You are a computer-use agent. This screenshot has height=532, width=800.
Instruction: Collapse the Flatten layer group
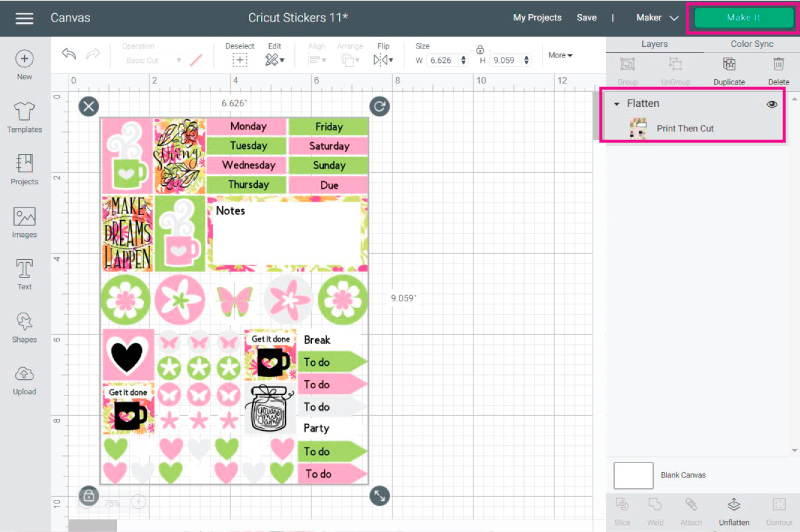pos(616,104)
